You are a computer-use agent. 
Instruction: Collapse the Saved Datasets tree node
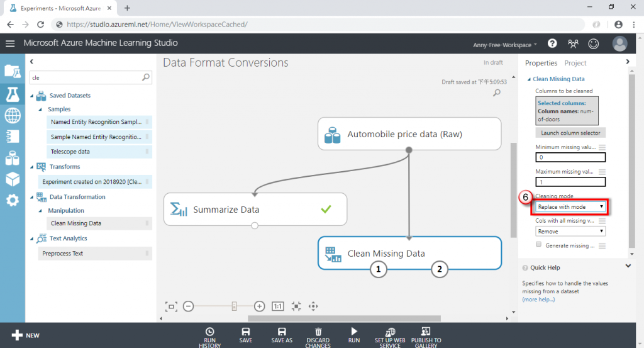pos(32,96)
